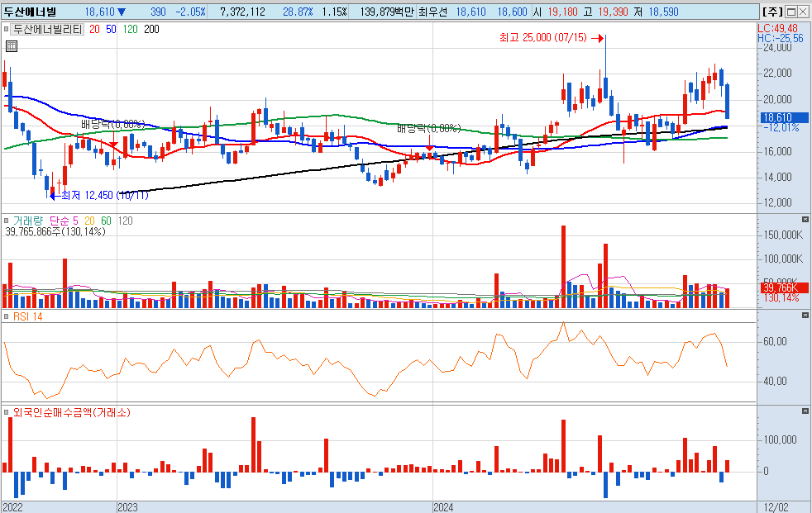
Task: Click the small square marker before 거래량 label
Action: (7, 221)
